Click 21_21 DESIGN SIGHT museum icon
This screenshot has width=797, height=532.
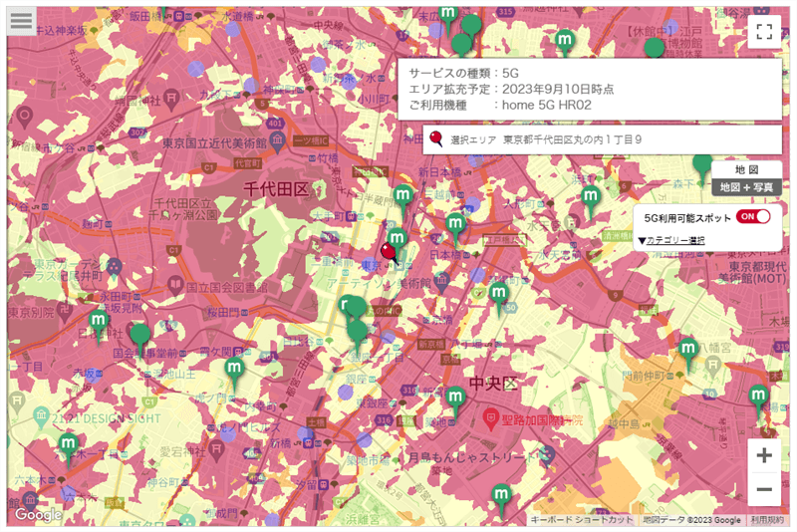41,417
